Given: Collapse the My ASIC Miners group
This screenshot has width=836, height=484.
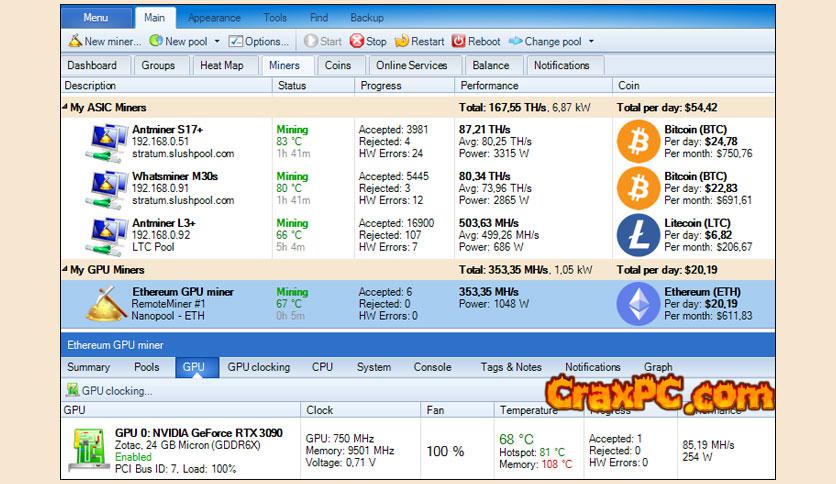Looking at the screenshot, I should pos(65,107).
